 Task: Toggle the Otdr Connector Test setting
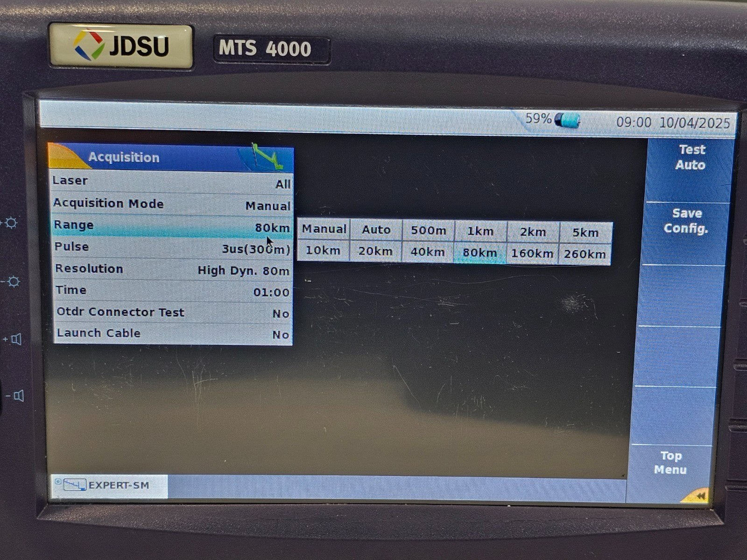173,313
